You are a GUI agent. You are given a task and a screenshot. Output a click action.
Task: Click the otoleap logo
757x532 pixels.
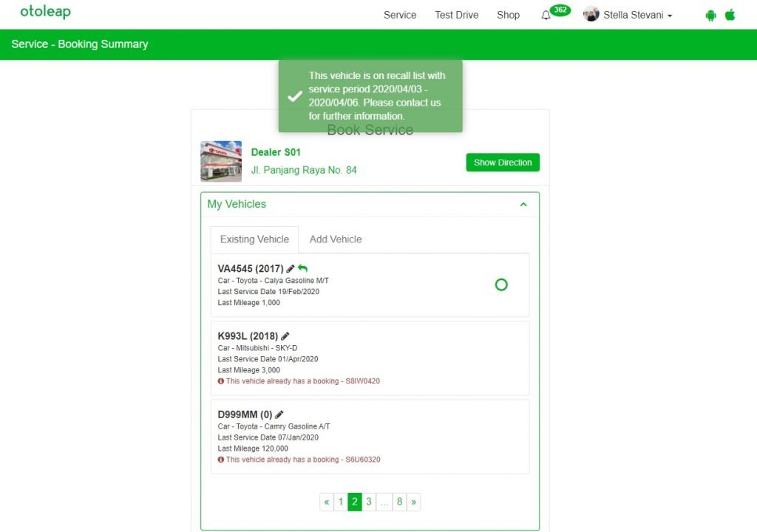tap(45, 13)
